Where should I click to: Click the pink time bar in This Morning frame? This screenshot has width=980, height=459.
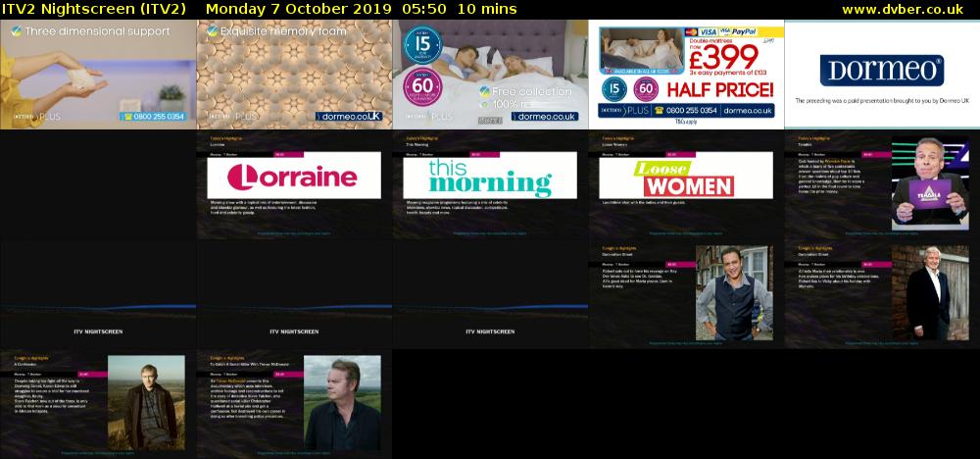coord(484,154)
